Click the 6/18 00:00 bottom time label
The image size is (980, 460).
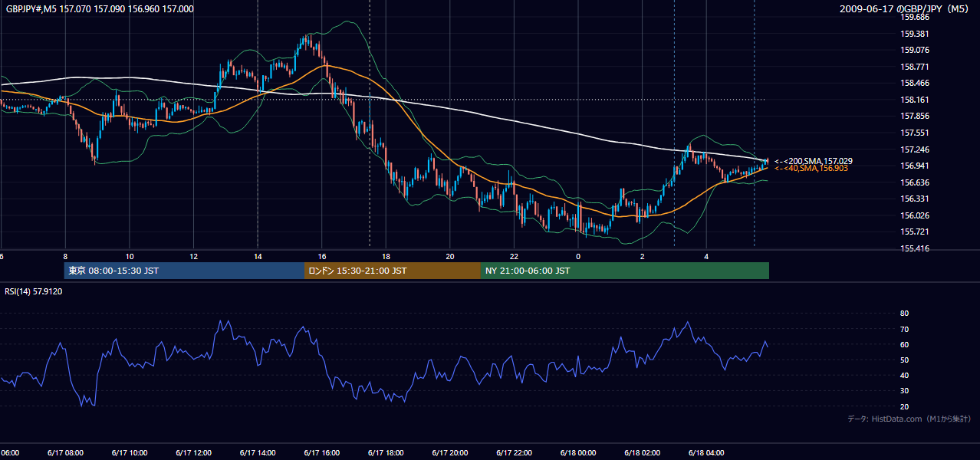578,453
